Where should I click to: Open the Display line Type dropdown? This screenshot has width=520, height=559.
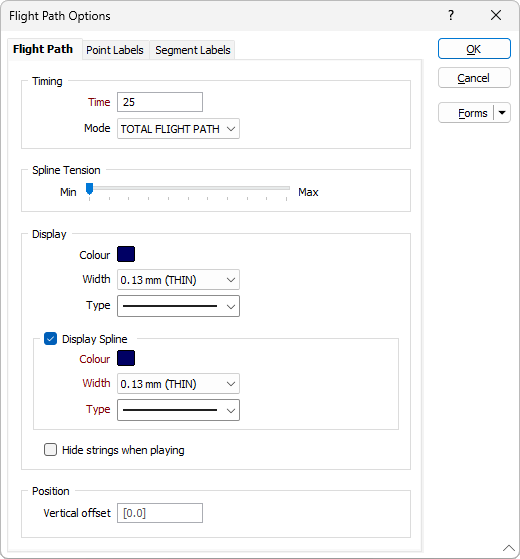(x=178, y=306)
